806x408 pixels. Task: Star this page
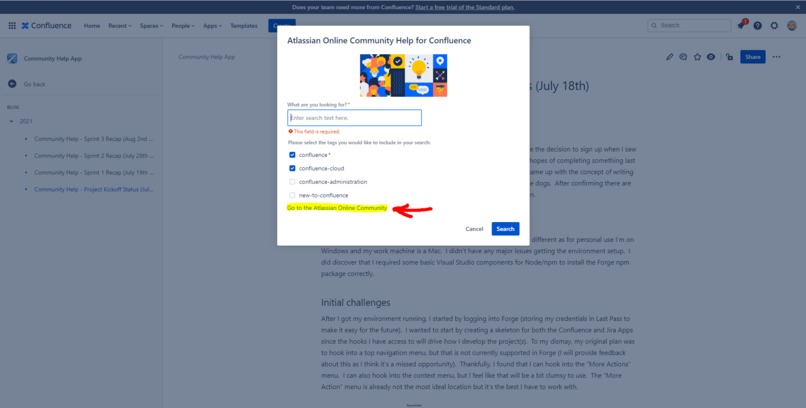(x=697, y=57)
